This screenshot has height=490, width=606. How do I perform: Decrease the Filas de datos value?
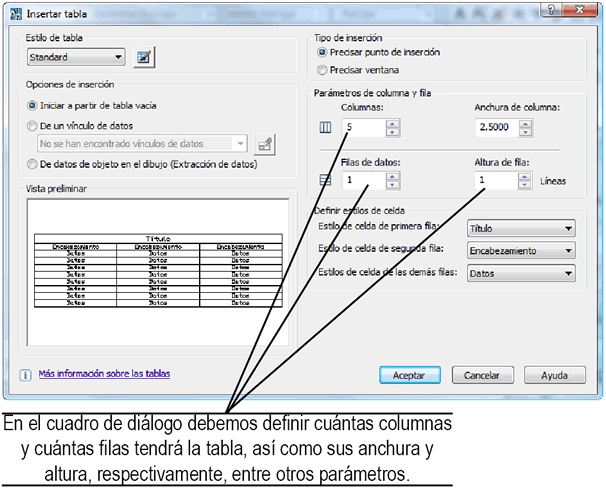tap(392, 185)
